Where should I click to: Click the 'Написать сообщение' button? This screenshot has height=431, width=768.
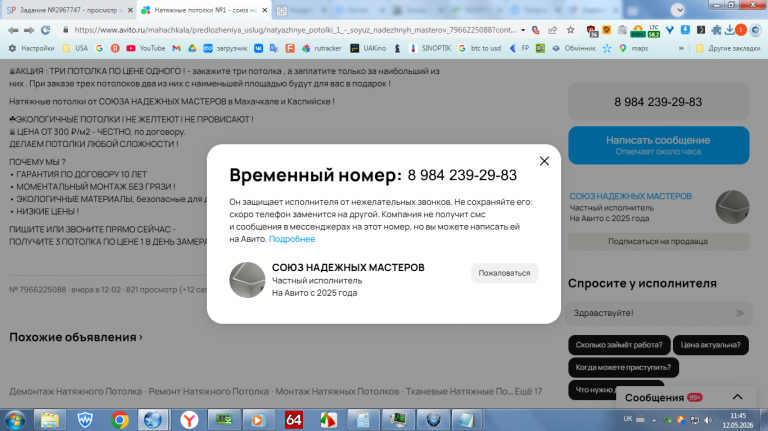(x=658, y=145)
